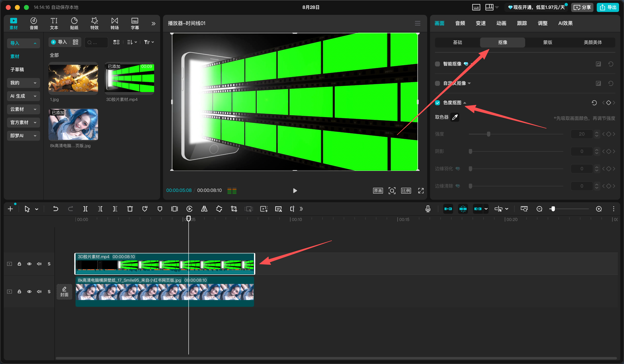Click the microphone record voiceover icon
This screenshot has width=624, height=364.
(428, 209)
